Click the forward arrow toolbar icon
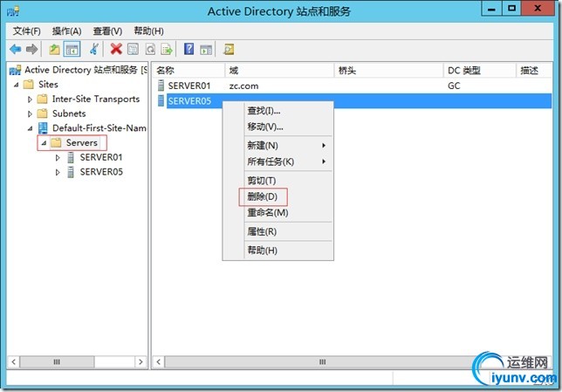 32,49
